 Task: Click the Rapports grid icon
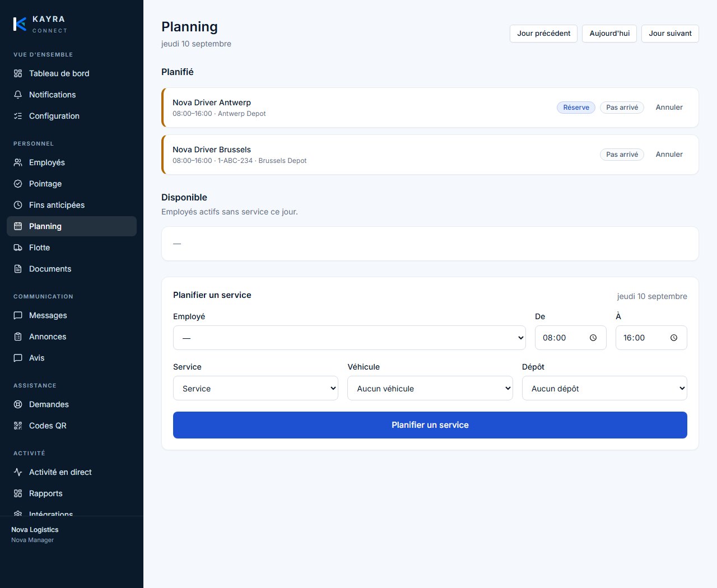pos(18,493)
